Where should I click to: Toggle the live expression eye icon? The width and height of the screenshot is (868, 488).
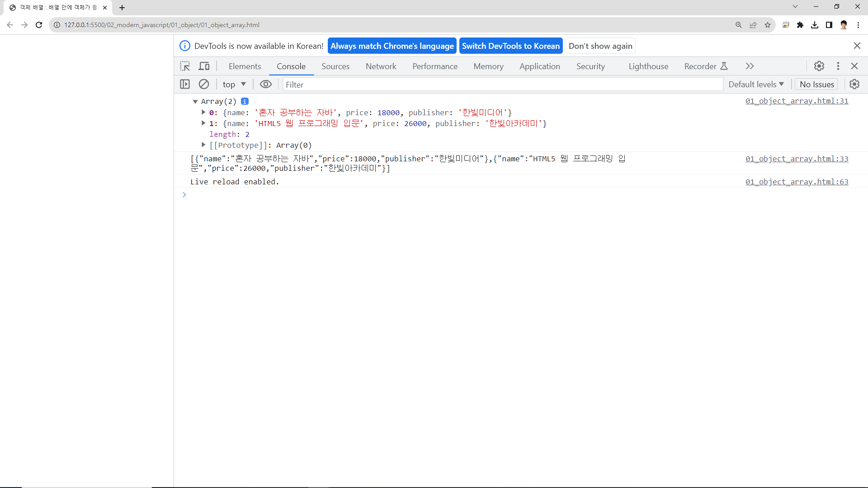click(266, 84)
